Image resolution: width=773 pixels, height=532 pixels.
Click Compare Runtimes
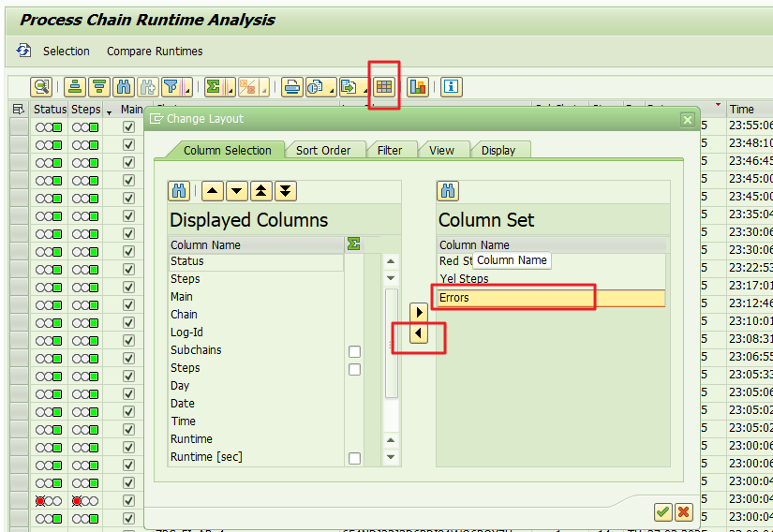[155, 52]
